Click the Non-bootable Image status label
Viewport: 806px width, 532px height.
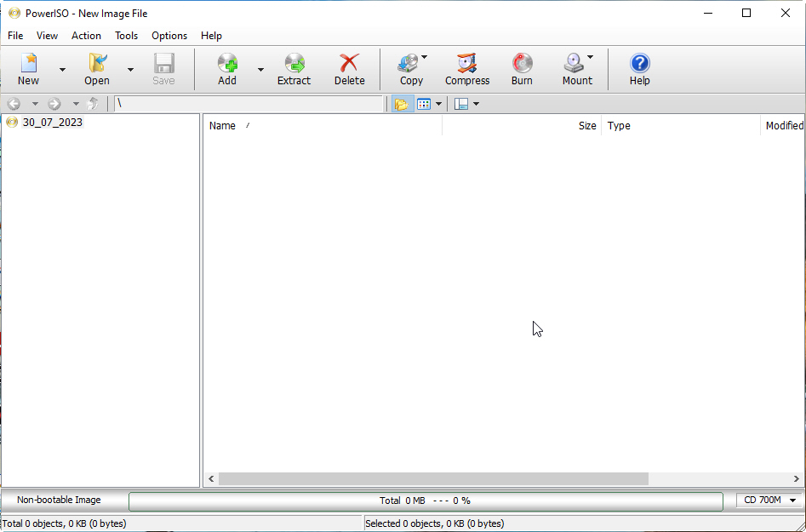(x=59, y=500)
